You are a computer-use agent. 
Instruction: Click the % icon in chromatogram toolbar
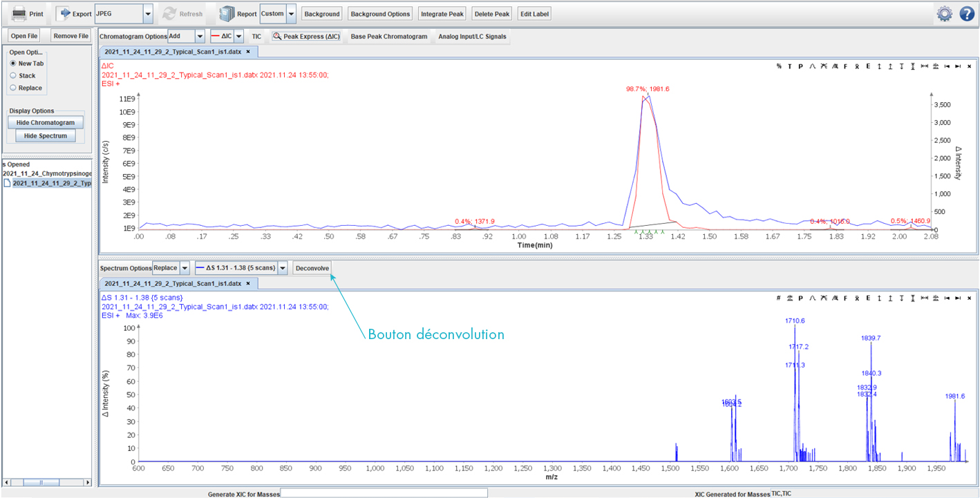coord(779,66)
